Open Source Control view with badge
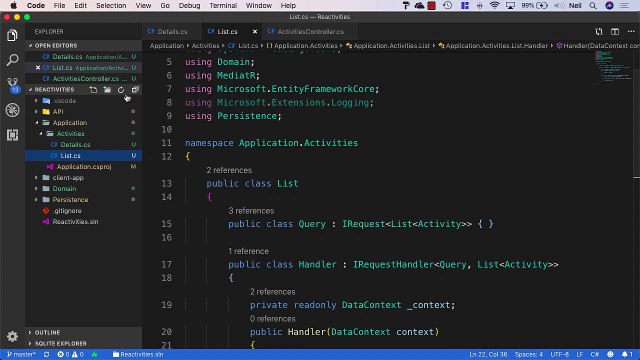Screen dimensions: 640x360 click(13, 85)
